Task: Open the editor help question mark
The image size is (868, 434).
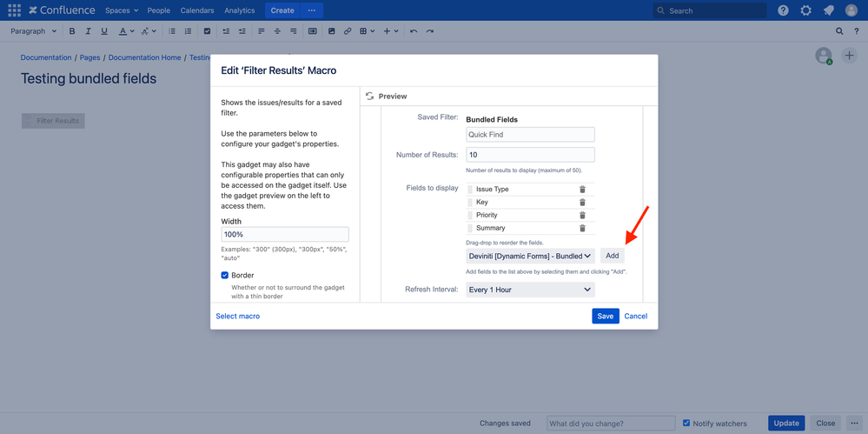Action: tap(856, 31)
